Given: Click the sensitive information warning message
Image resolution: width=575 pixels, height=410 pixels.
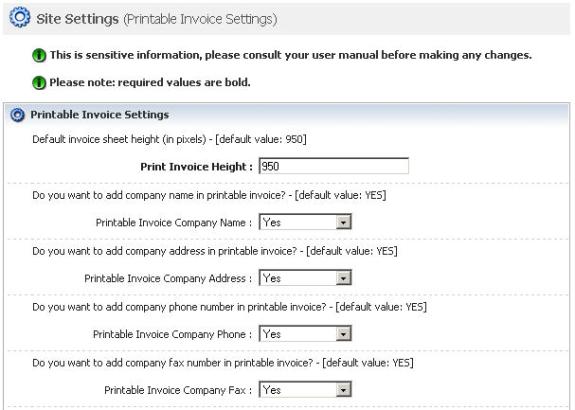Looking at the screenshot, I should [x=291, y=55].
